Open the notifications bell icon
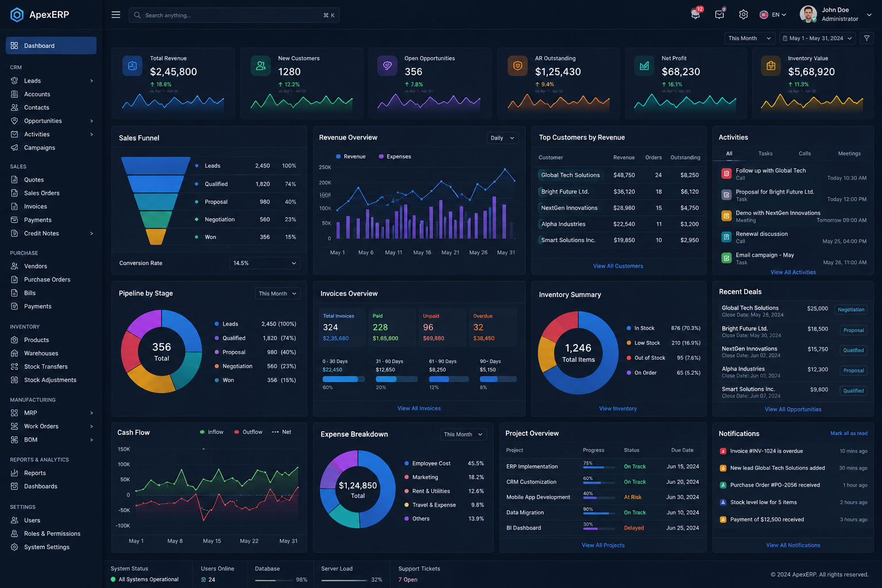882x588 pixels. coord(695,15)
